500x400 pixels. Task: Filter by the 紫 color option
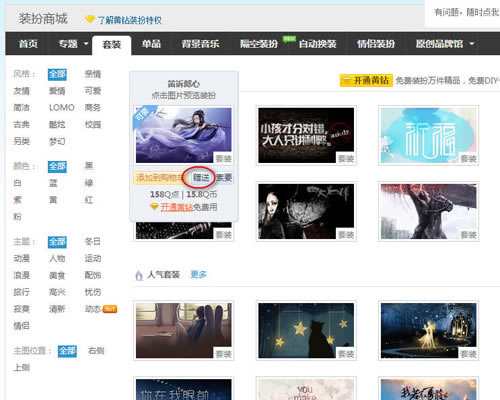[17, 200]
